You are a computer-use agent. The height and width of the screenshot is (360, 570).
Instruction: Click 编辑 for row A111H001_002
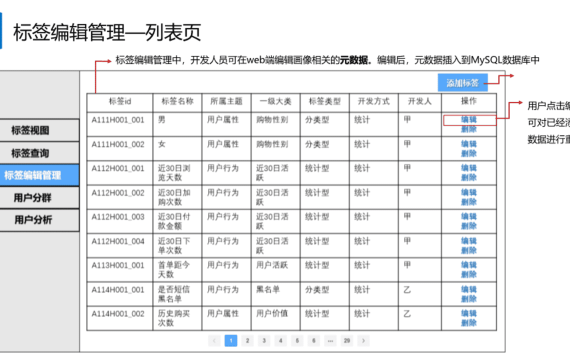pyautogui.click(x=469, y=144)
